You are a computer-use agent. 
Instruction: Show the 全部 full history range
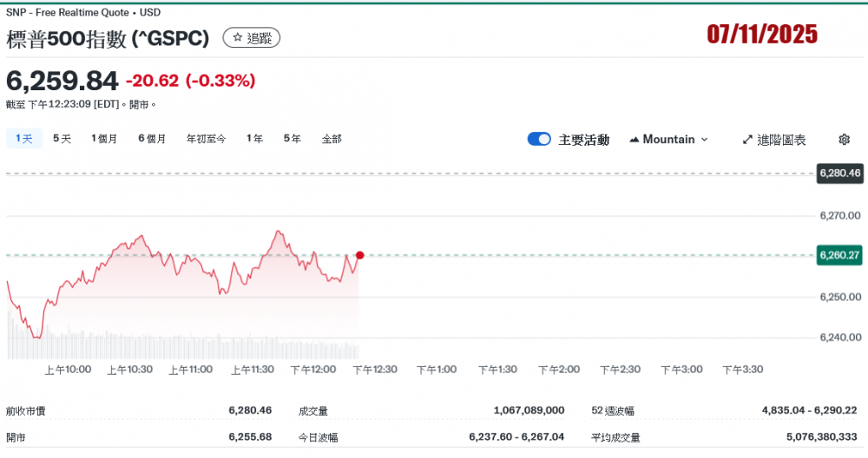(x=332, y=139)
